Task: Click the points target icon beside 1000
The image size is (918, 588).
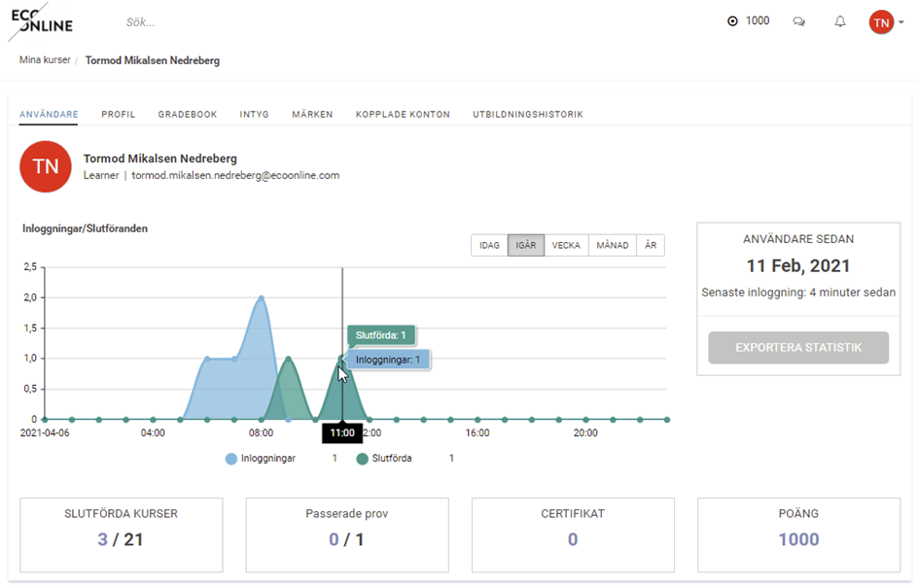Action: pos(732,21)
